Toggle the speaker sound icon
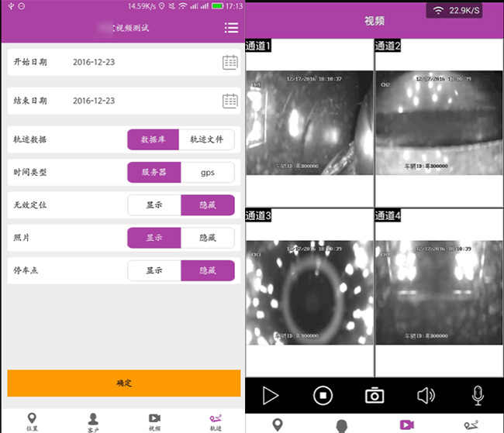 pos(426,396)
